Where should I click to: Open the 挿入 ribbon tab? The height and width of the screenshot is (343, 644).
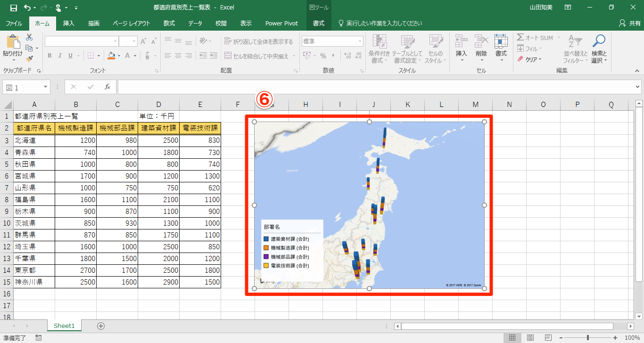pyautogui.click(x=69, y=23)
